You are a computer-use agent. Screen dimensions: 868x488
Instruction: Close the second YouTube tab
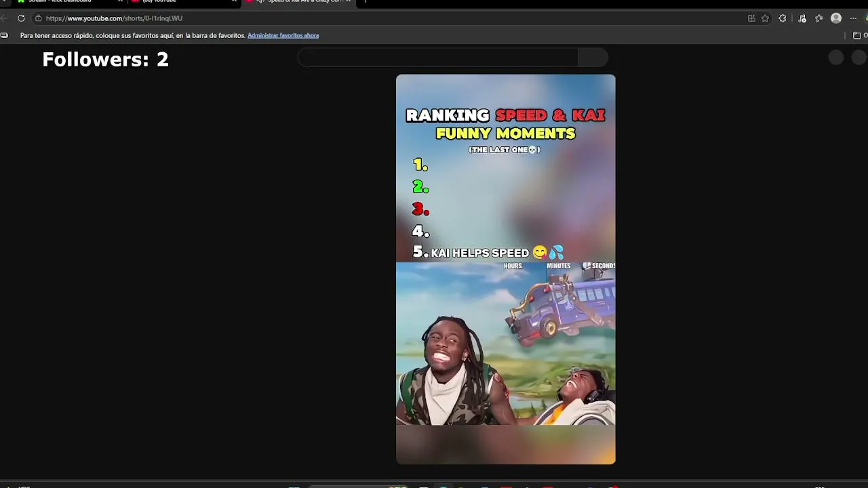tap(235, 1)
